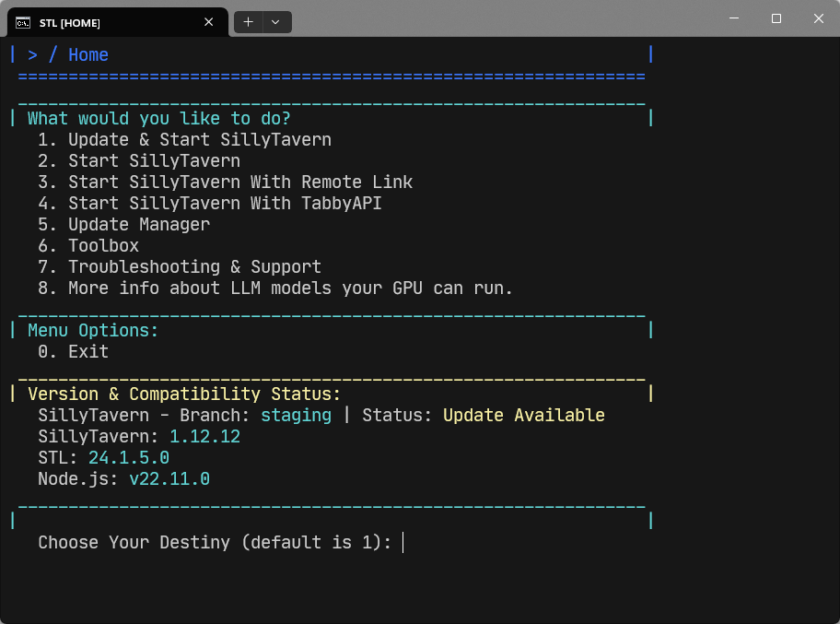The image size is (840, 624).
Task: Click the 'staging' branch value
Action: click(x=297, y=416)
